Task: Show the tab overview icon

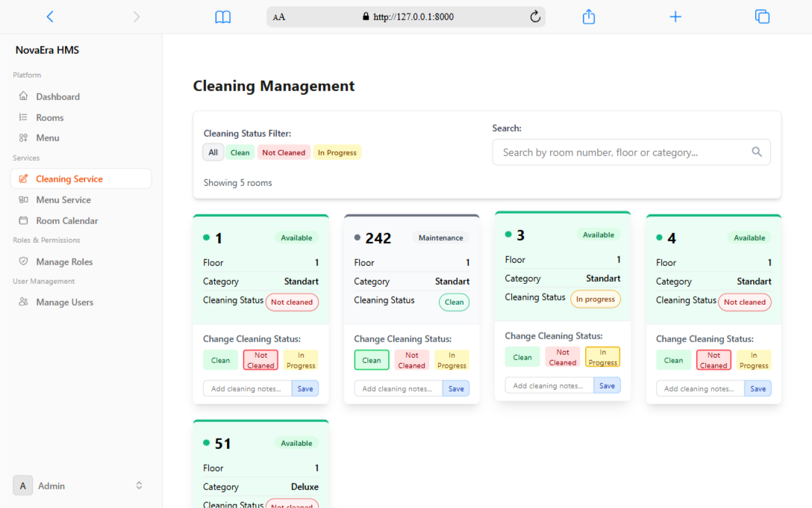Action: click(x=762, y=16)
